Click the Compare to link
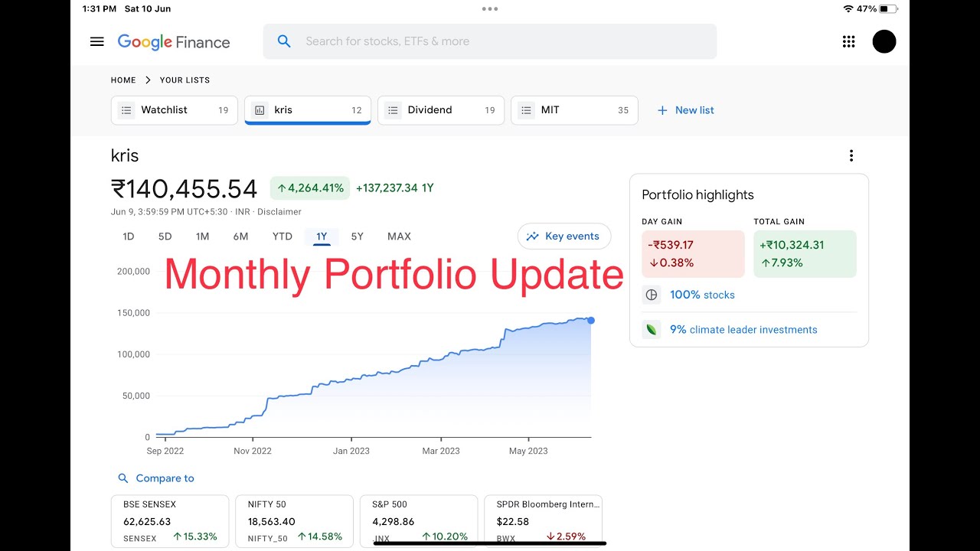Viewport: 980px width, 551px height. (165, 478)
